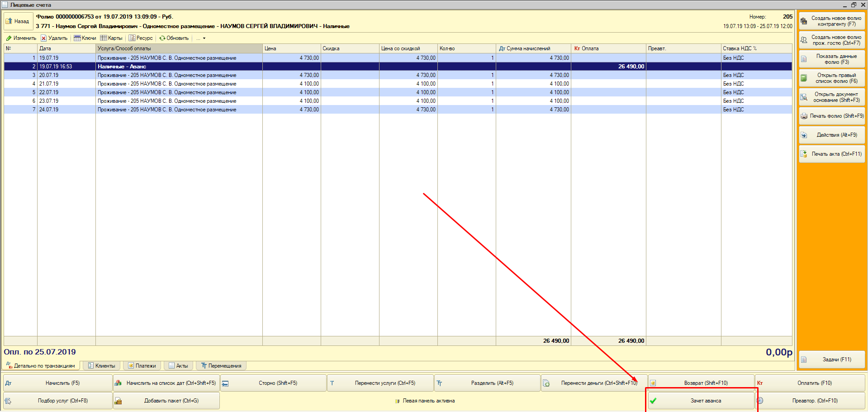
Task: Click icon on Разделить (Alt+F5) button
Action: pyautogui.click(x=439, y=383)
